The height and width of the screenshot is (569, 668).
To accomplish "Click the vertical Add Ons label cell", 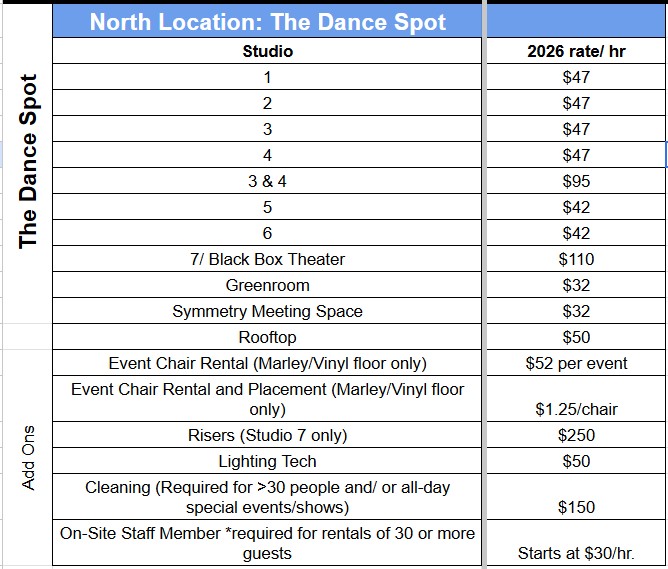I will pyautogui.click(x=28, y=458).
